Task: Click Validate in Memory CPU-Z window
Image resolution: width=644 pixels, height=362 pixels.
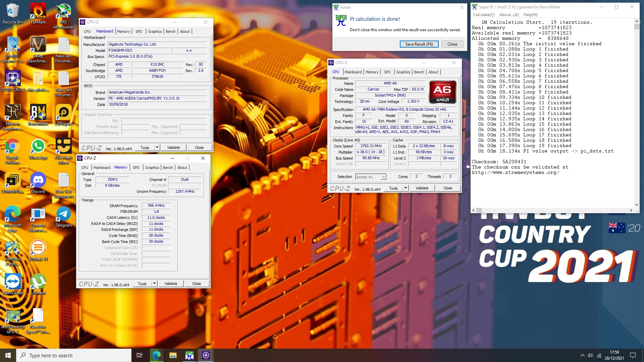Action: click(171, 284)
